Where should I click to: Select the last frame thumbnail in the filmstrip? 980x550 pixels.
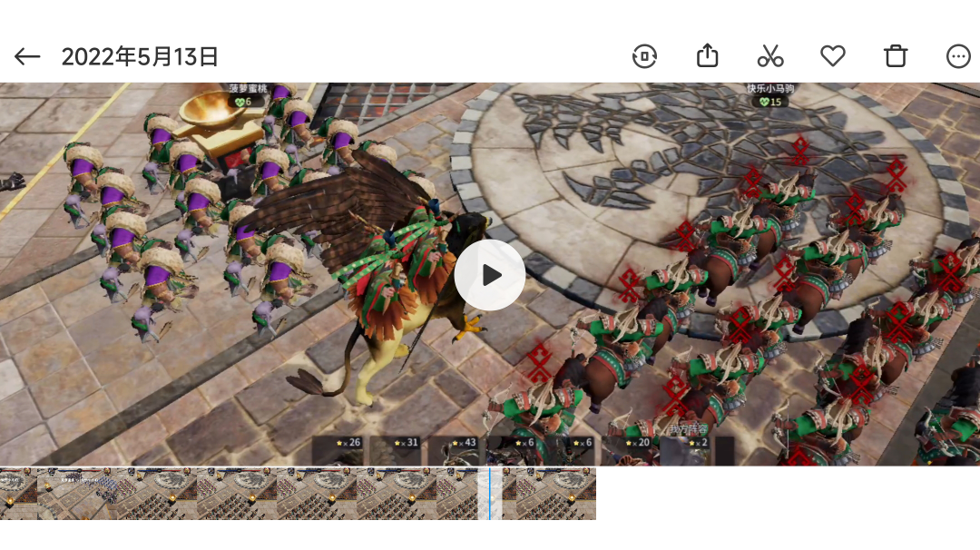click(556, 494)
